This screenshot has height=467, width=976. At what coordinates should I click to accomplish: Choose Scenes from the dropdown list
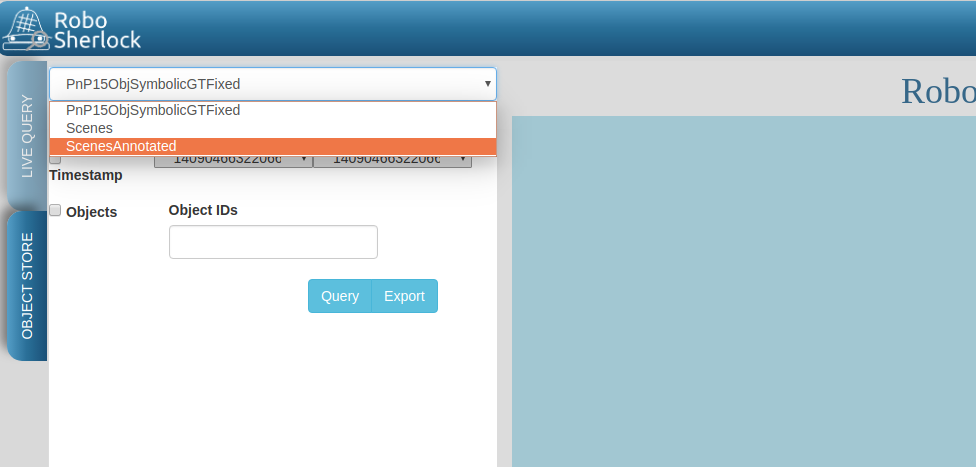[273, 128]
